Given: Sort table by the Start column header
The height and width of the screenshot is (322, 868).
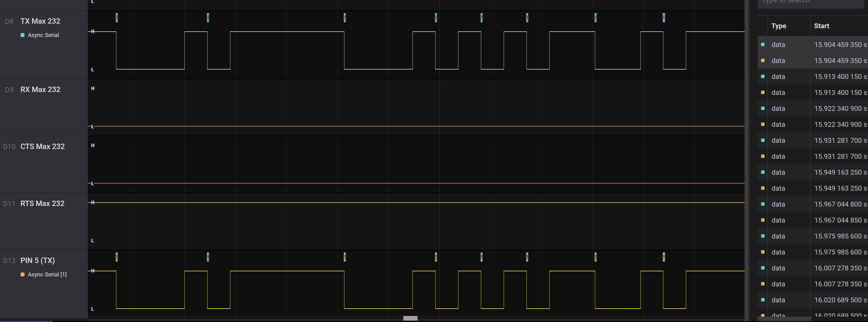Looking at the screenshot, I should click(822, 26).
